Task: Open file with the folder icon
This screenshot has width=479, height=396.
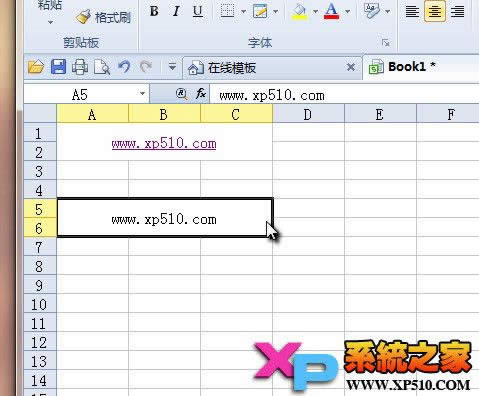Action: point(36,67)
